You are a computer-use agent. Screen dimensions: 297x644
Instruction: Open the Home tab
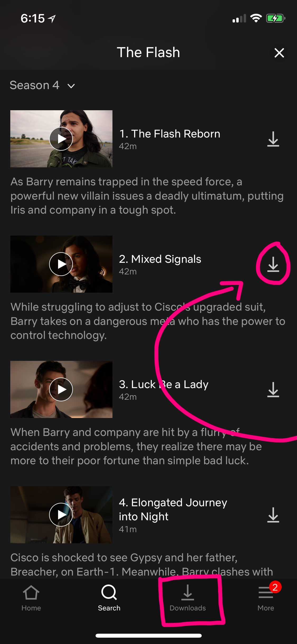pyautogui.click(x=31, y=598)
